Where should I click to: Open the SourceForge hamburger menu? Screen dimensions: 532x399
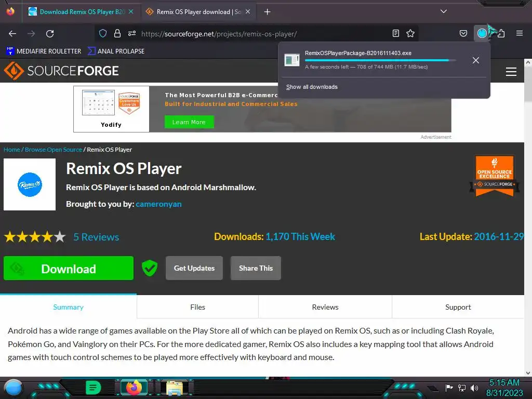(x=511, y=72)
